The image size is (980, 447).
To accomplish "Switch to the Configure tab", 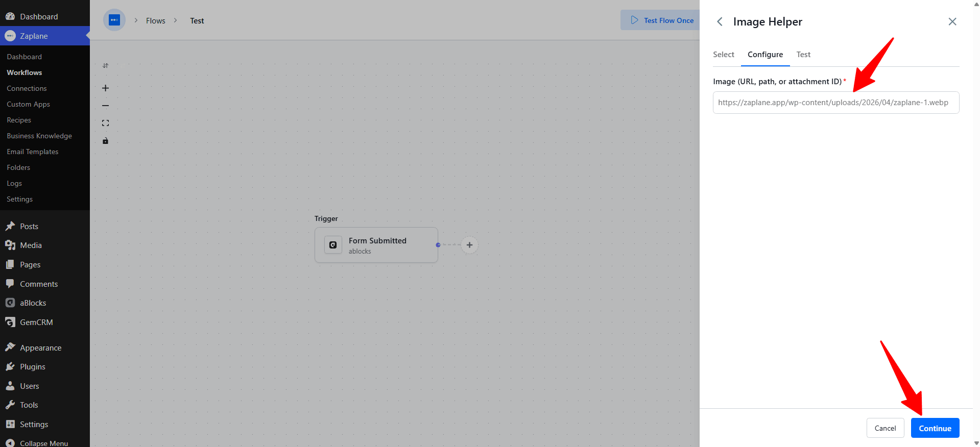I will 765,55.
